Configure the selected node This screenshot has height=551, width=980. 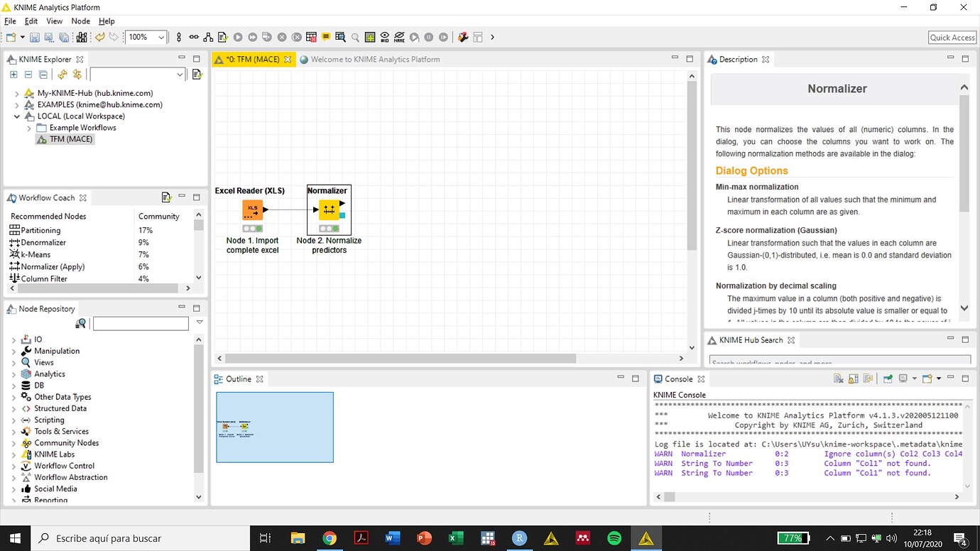222,37
